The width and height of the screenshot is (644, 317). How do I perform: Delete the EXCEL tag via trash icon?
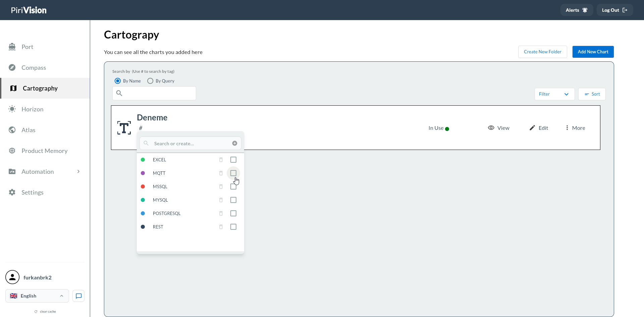click(221, 160)
